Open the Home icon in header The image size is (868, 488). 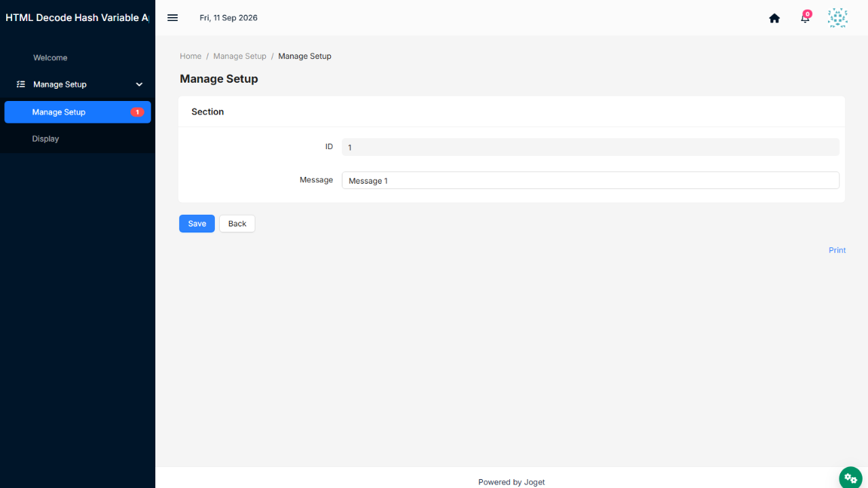click(x=774, y=18)
